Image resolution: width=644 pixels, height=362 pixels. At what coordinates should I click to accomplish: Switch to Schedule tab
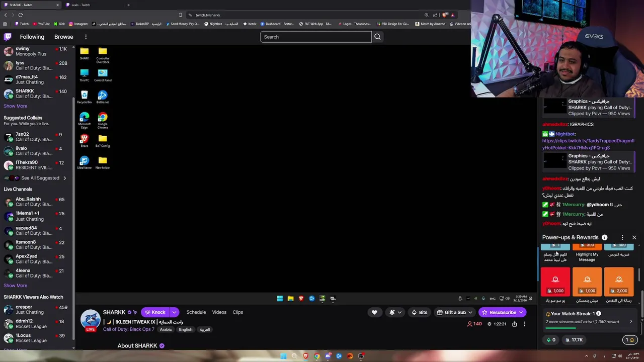[x=196, y=312]
